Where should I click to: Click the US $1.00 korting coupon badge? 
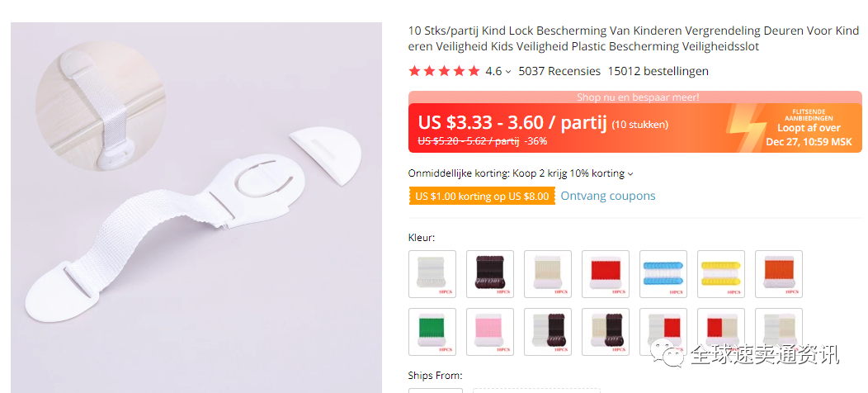(x=481, y=196)
